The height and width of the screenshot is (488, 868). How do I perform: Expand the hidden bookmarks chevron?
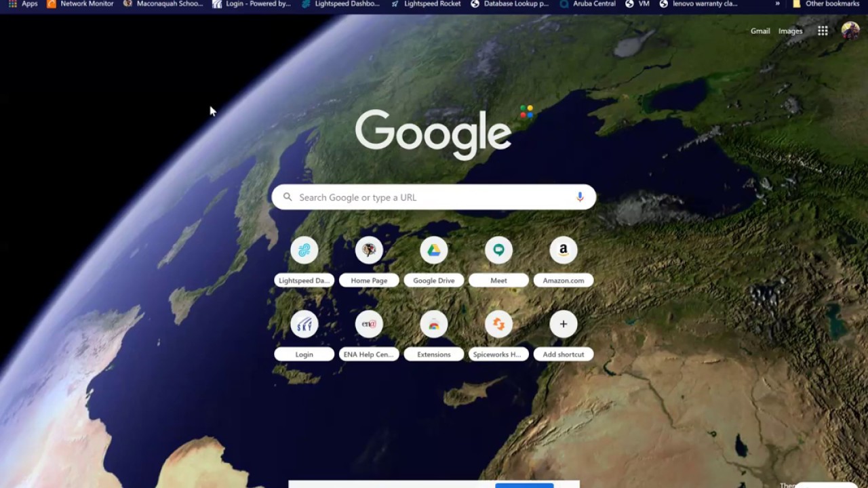click(777, 4)
